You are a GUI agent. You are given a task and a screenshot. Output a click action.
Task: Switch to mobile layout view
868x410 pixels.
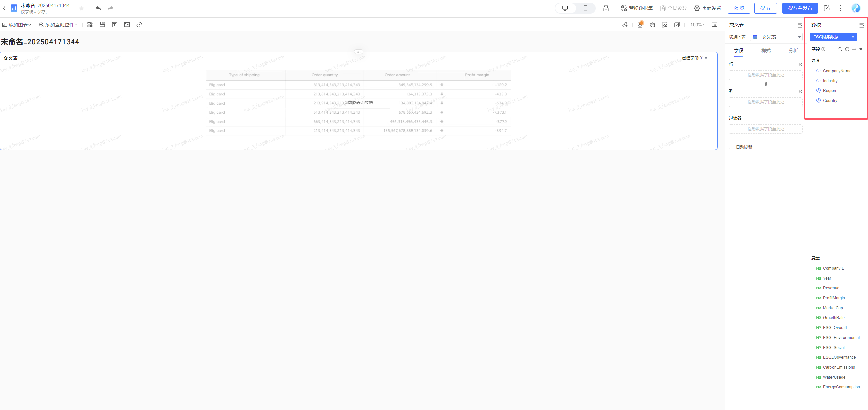585,8
